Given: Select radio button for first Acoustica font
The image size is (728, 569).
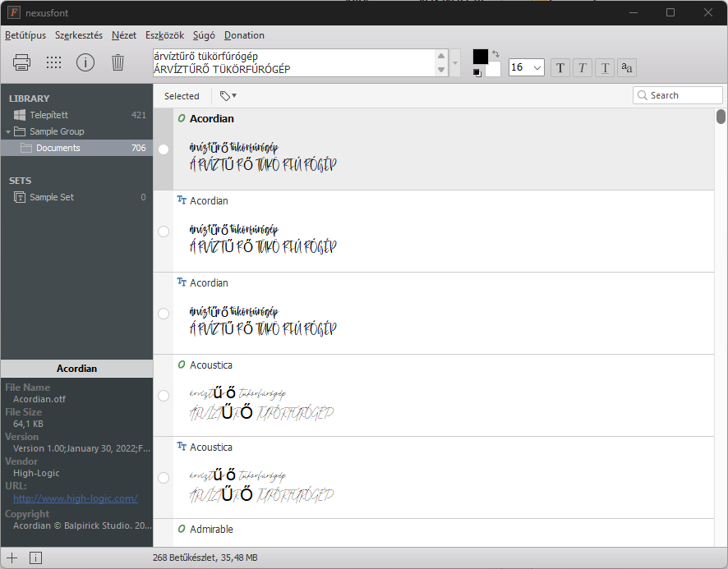Looking at the screenshot, I should tap(164, 396).
